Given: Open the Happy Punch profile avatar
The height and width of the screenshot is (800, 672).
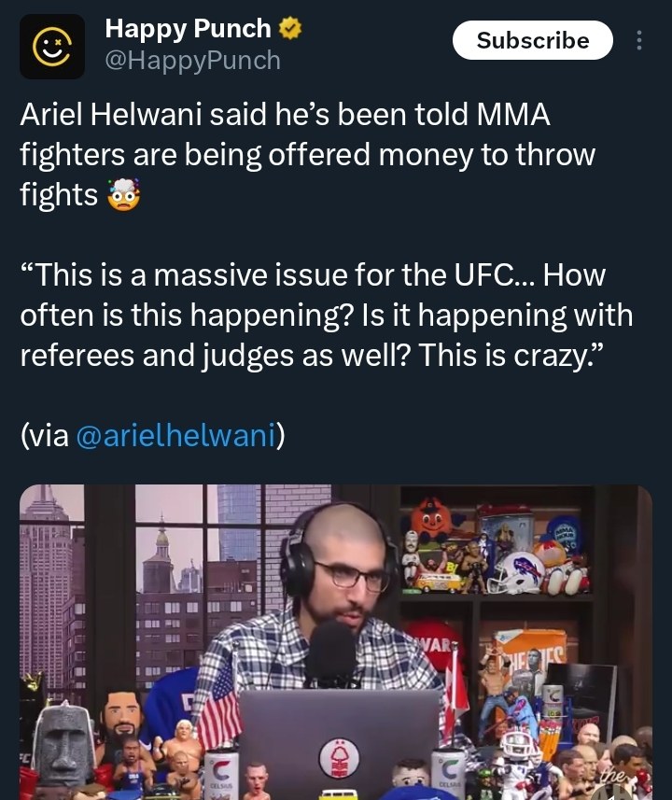Looking at the screenshot, I should click(x=52, y=47).
